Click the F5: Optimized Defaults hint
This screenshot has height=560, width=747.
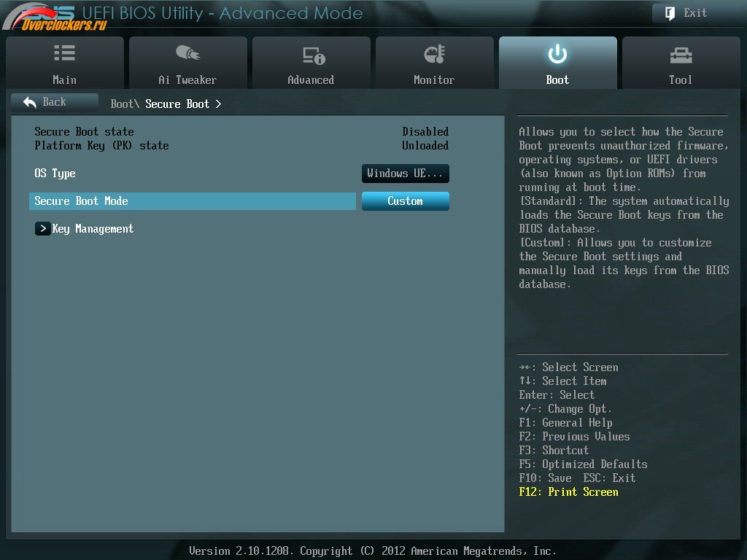pyautogui.click(x=583, y=464)
